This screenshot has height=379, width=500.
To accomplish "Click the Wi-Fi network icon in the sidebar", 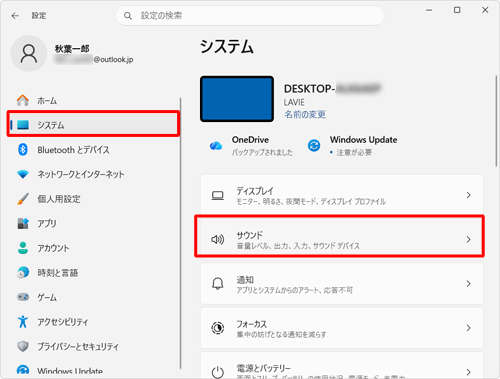I will click(23, 174).
